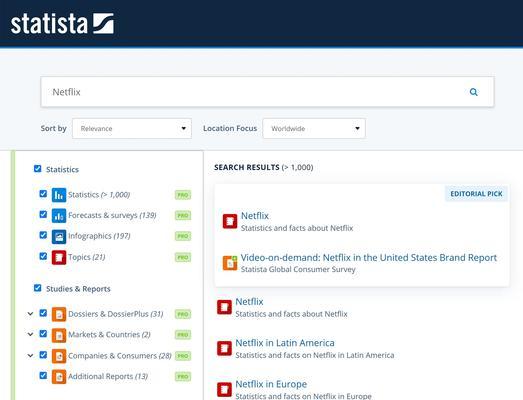Click Studies & Reports heading label
Screen dimensions: 523x400
pos(78,289)
